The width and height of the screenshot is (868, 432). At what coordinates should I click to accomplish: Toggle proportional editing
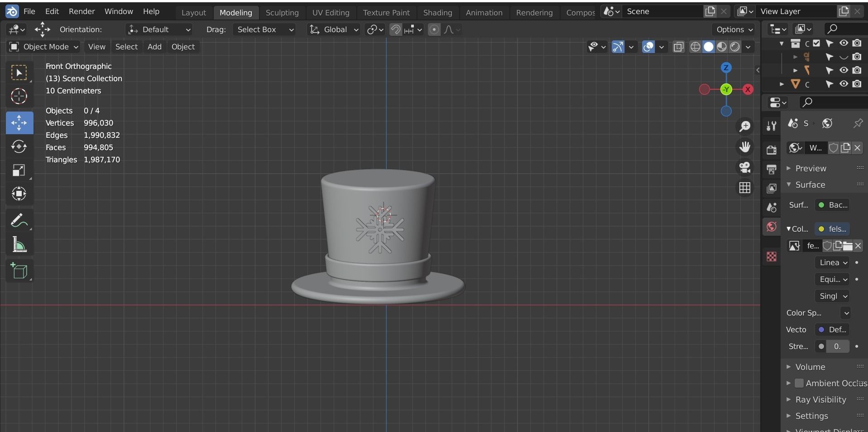434,29
